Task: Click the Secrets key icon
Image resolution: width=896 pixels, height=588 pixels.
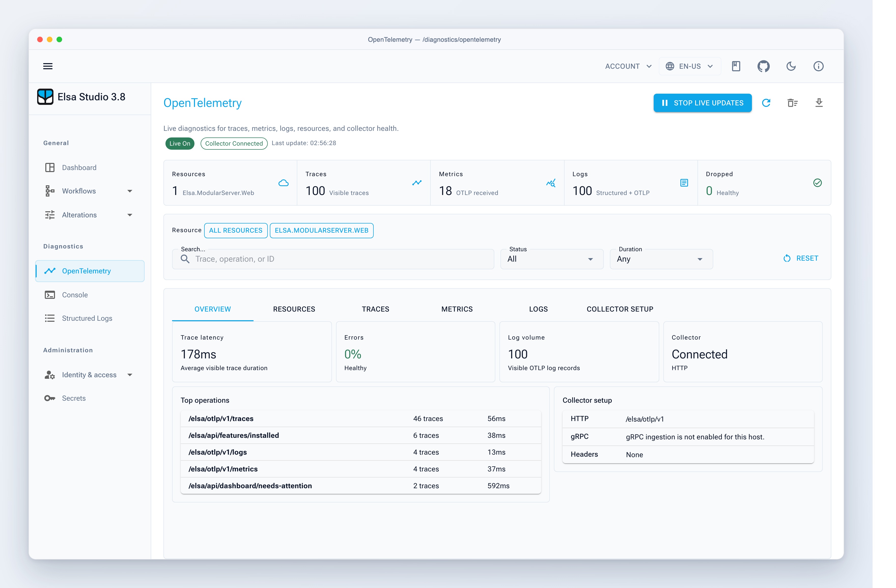Action: (50, 398)
